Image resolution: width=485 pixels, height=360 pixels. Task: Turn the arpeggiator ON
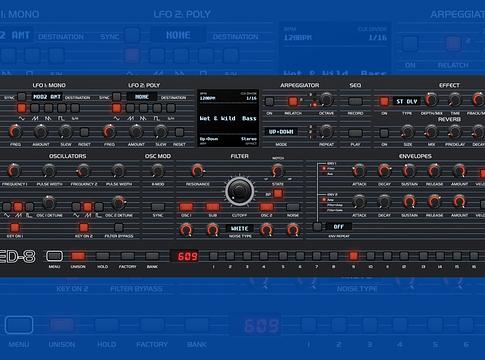point(269,101)
